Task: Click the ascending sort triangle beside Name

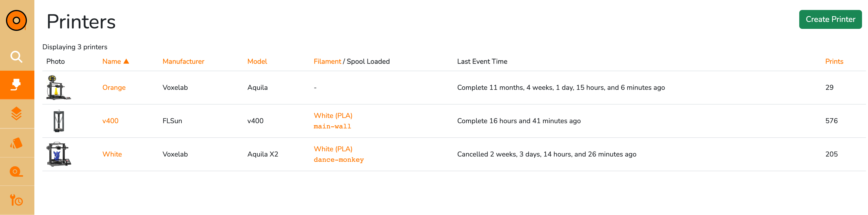Action: pos(126,61)
